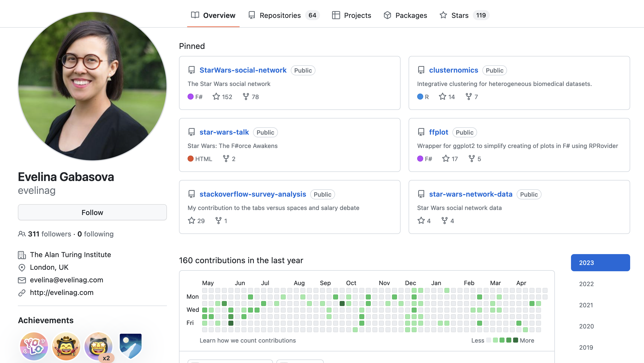
Task: Click the darkest green legend square
Action: (x=515, y=340)
